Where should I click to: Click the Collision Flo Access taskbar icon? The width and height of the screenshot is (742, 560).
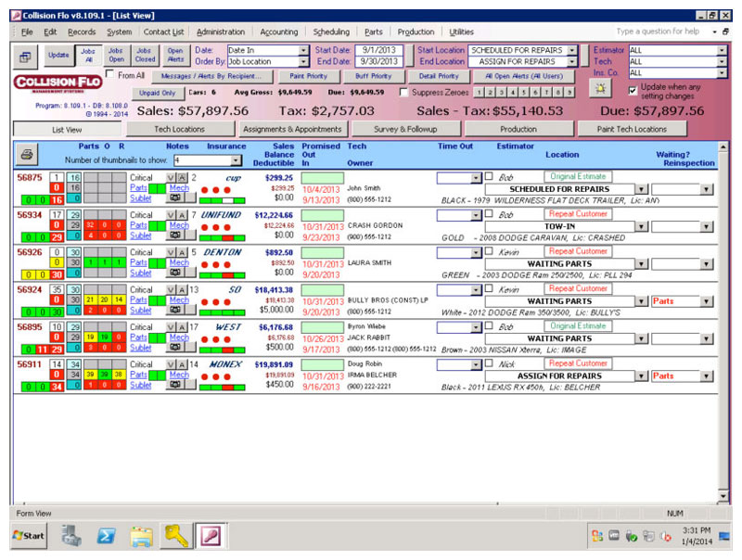pos(211,536)
